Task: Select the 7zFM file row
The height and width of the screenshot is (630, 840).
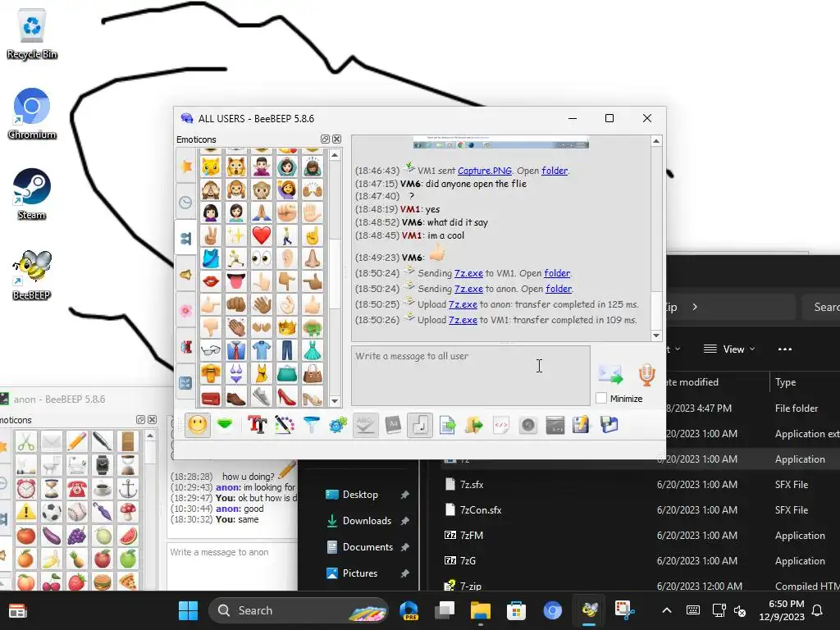Action: point(640,535)
